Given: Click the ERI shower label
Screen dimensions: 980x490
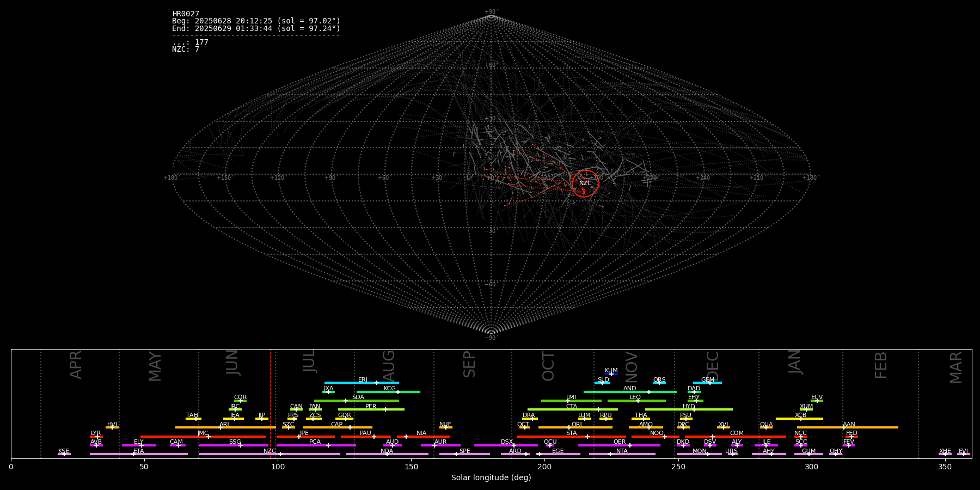Looking at the screenshot, I should pos(363,380).
